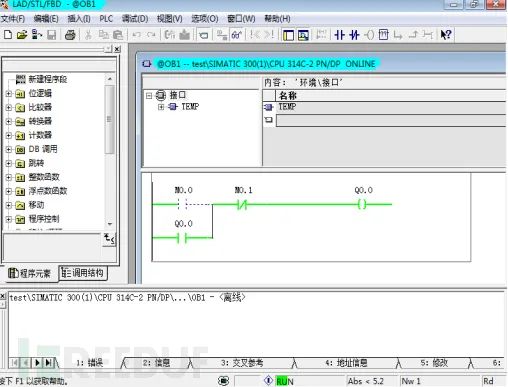The width and height of the screenshot is (508, 387).
Task: Open the 1: 错误 output tab
Action: click(x=90, y=363)
